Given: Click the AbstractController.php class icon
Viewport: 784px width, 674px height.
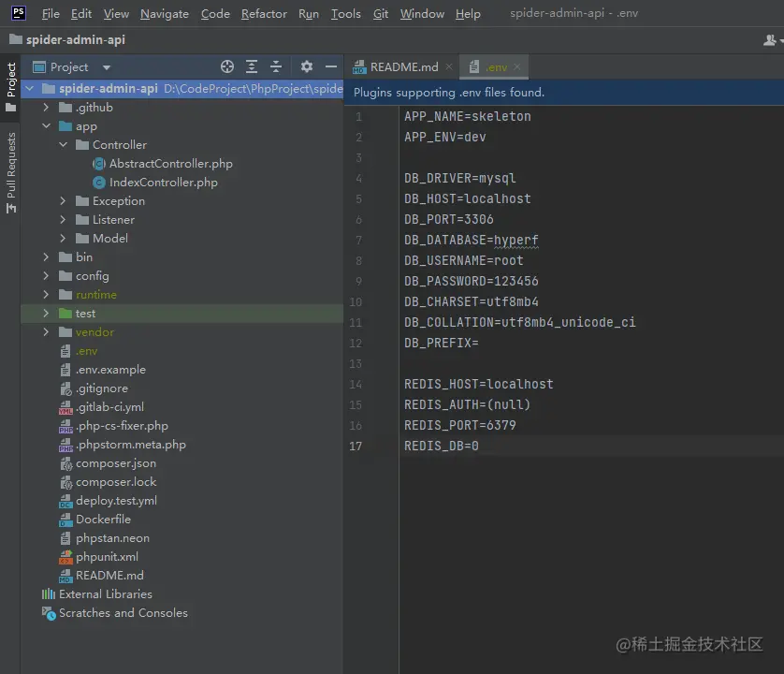Looking at the screenshot, I should (x=99, y=164).
